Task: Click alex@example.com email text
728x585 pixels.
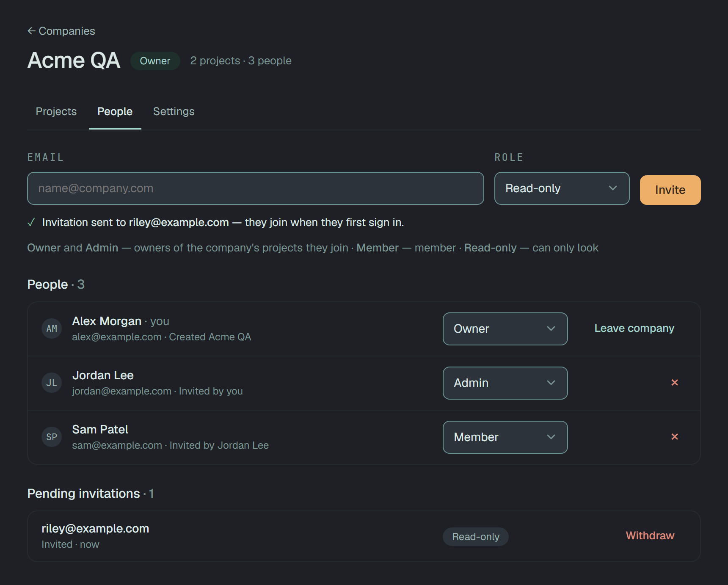Action: [117, 337]
